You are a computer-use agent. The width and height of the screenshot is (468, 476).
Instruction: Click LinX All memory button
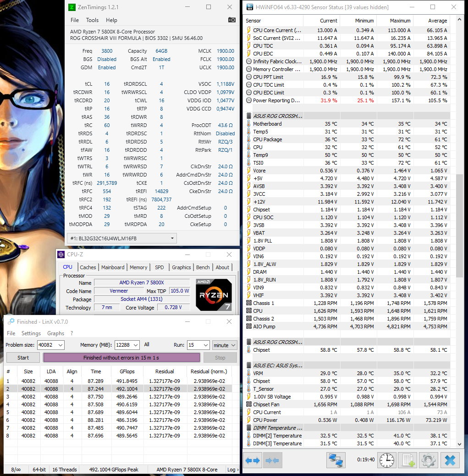(147, 344)
